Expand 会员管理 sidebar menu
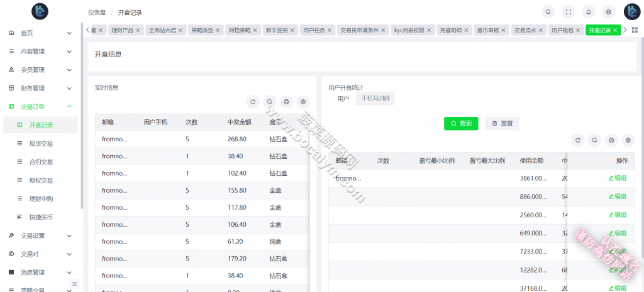 coord(40,70)
